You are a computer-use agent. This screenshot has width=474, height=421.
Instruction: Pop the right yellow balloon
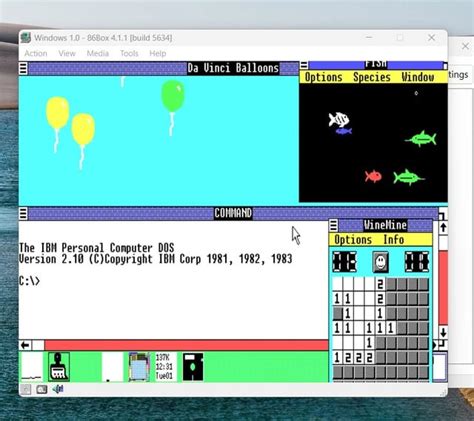tap(83, 129)
